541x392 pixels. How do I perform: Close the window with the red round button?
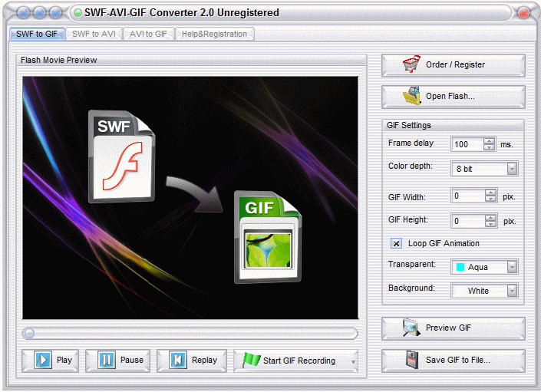tap(524, 13)
